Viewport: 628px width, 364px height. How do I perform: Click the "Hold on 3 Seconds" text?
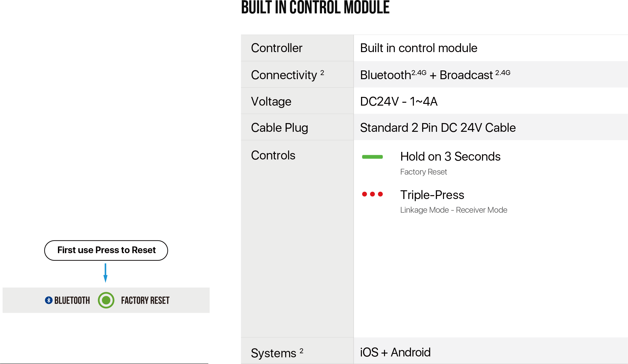tap(450, 157)
